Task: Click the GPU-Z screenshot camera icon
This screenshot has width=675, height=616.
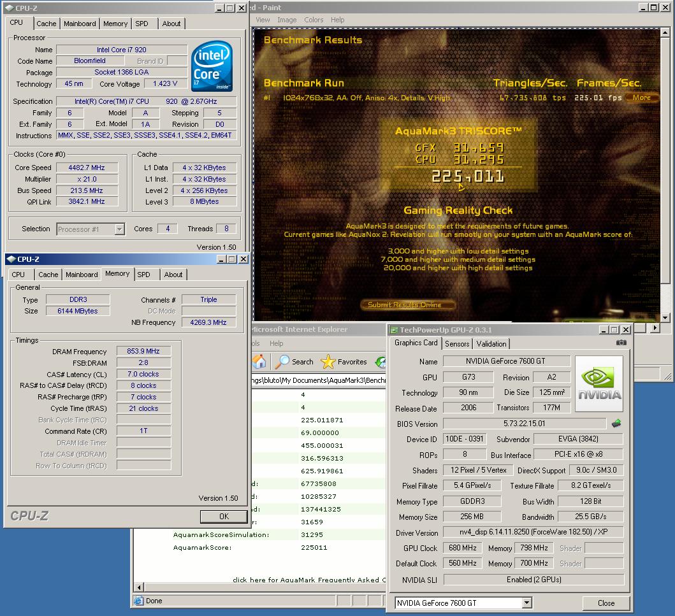Action: click(x=621, y=343)
